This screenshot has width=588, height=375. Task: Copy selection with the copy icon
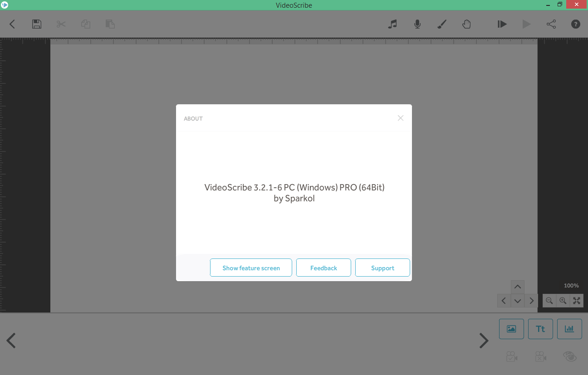tap(86, 24)
